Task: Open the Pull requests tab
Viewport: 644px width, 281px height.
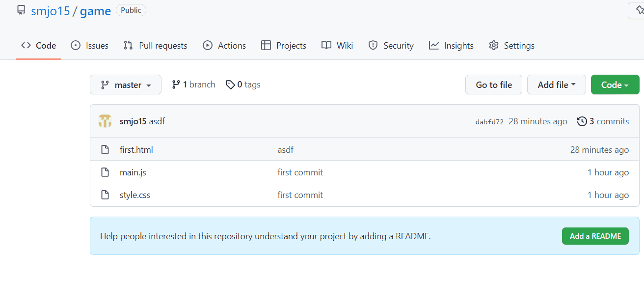Action: point(156,46)
